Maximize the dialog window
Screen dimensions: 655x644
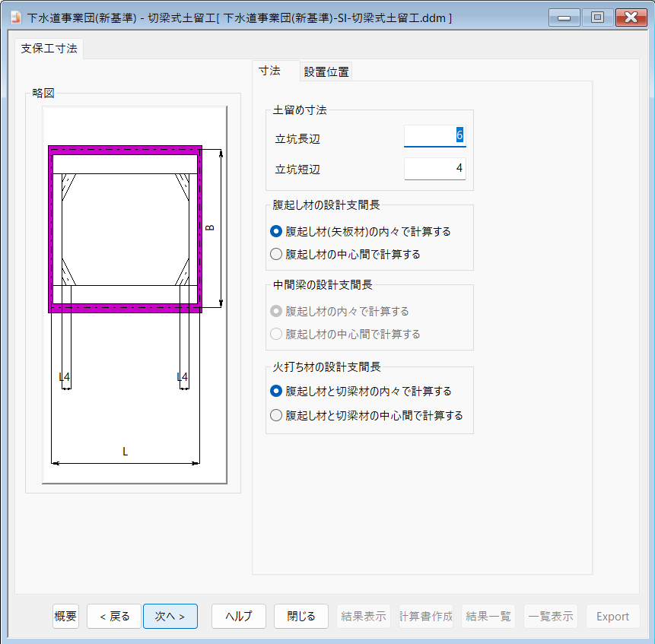(597, 17)
